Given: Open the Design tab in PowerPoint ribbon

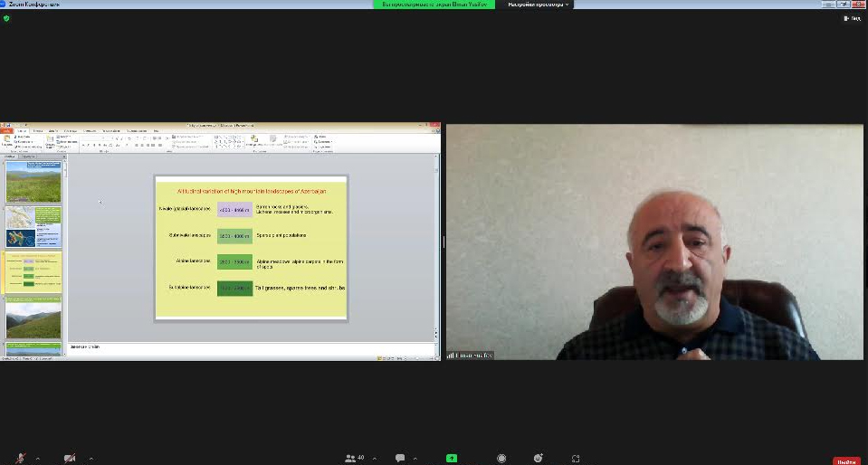Looking at the screenshot, I should pyautogui.click(x=53, y=130).
